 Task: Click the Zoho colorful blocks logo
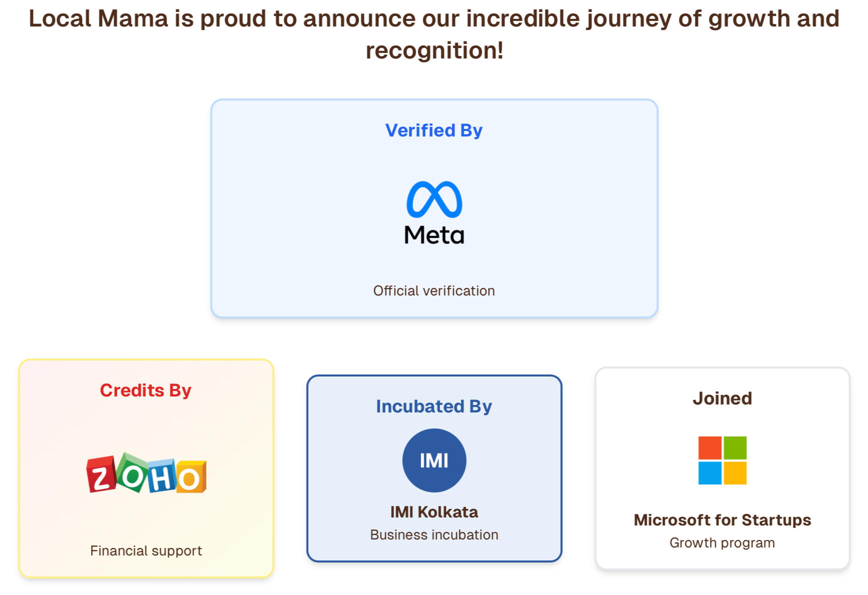(146, 474)
